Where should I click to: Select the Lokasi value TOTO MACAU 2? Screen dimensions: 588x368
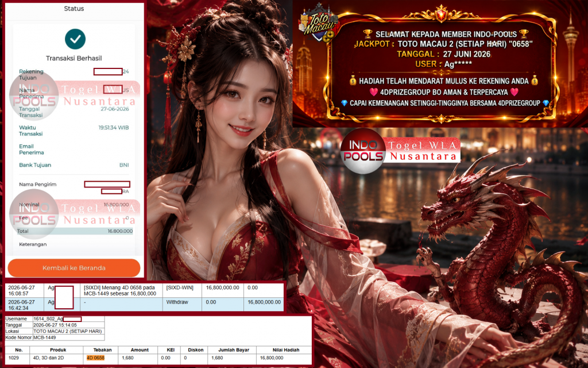[68, 331]
